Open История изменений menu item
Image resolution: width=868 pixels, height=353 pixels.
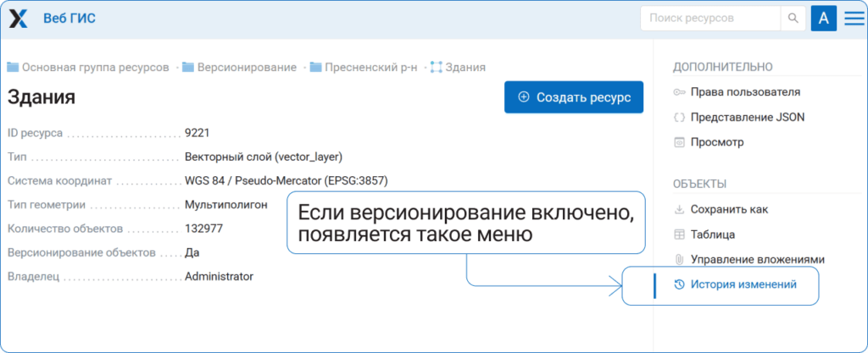pos(743,285)
